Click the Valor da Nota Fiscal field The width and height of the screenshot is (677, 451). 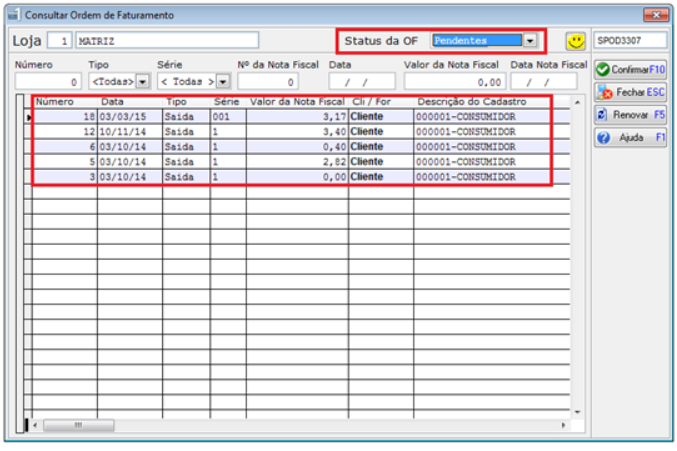click(x=455, y=82)
